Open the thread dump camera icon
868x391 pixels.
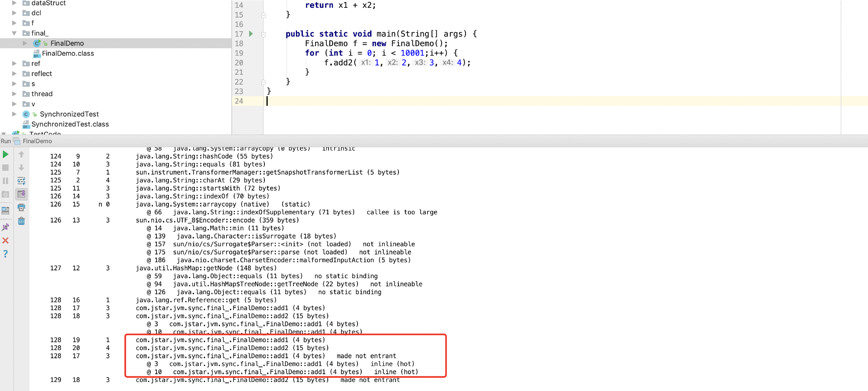pos(5,194)
